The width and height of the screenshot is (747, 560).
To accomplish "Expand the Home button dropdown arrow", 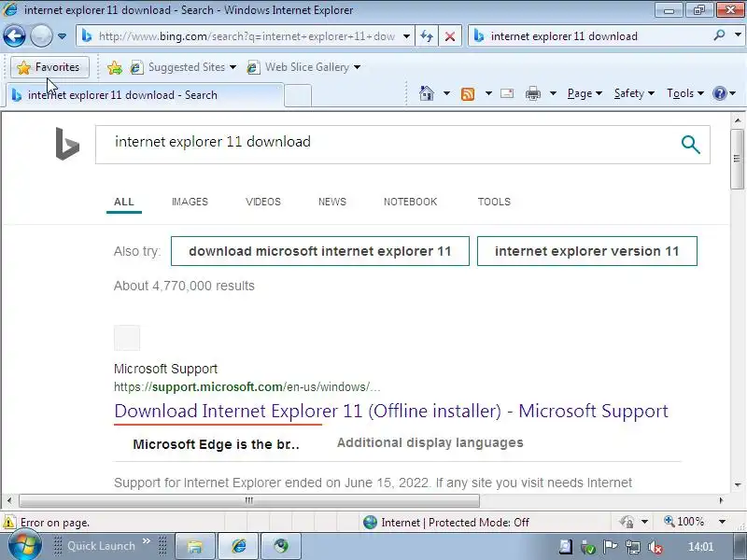I will [446, 93].
